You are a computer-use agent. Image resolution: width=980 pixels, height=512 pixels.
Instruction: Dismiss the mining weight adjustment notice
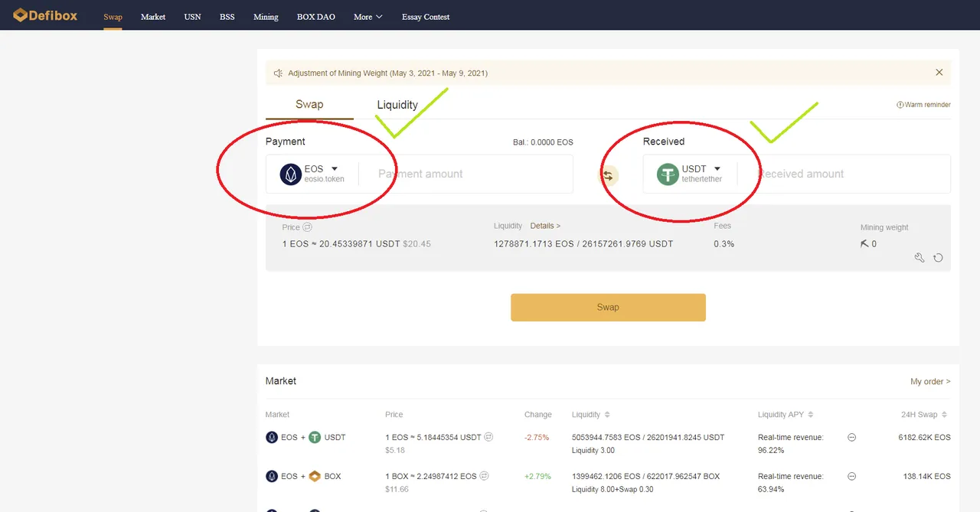[x=939, y=73]
